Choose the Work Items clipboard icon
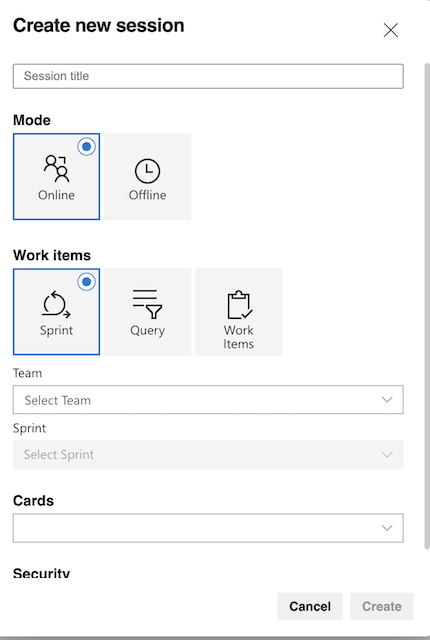Viewport: 430px width, 640px height. [239, 304]
